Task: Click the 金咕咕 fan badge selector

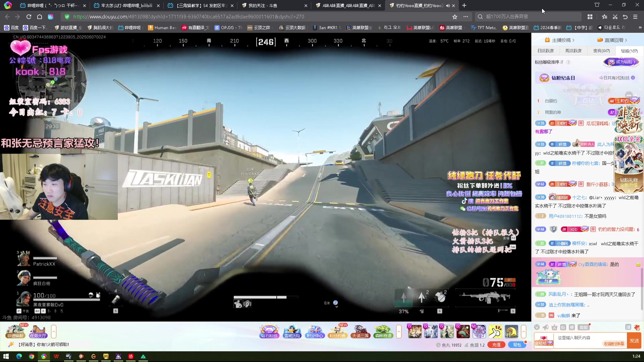Action: [x=544, y=341]
